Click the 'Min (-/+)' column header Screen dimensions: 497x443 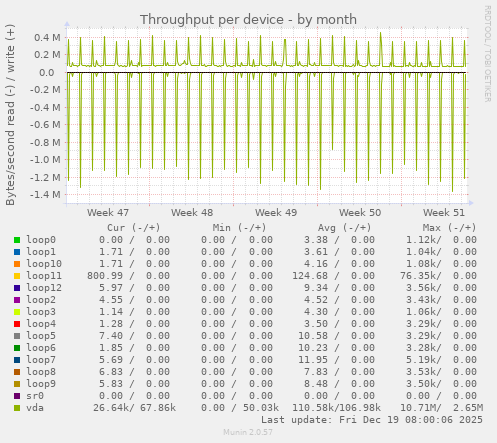coord(239,228)
